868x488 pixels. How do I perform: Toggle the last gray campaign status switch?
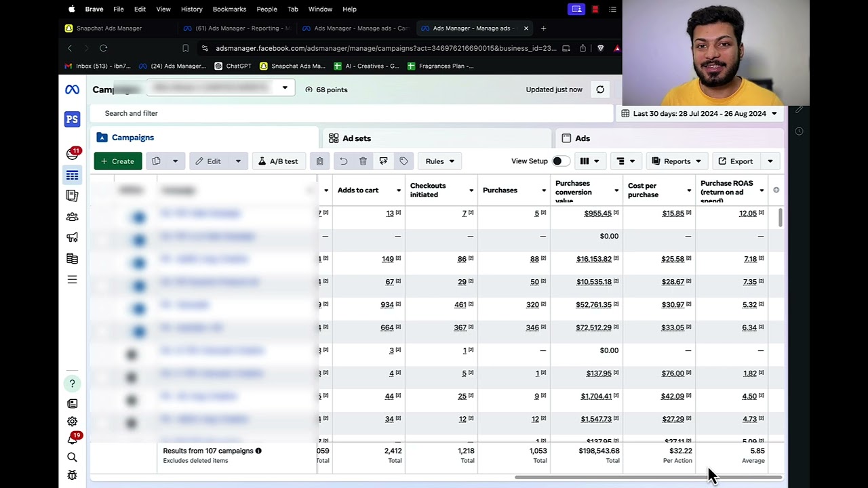[x=132, y=423]
